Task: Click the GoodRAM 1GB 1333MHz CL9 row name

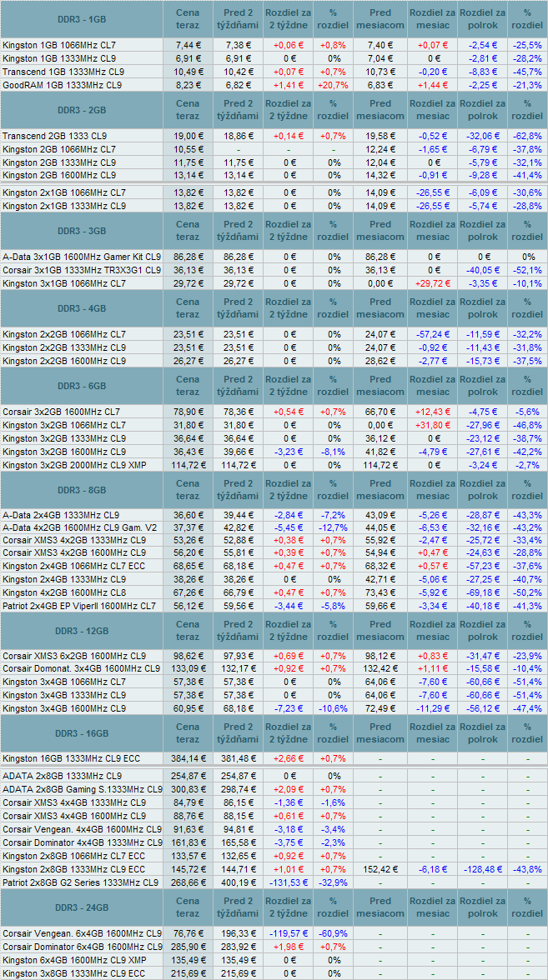Action: [63, 85]
